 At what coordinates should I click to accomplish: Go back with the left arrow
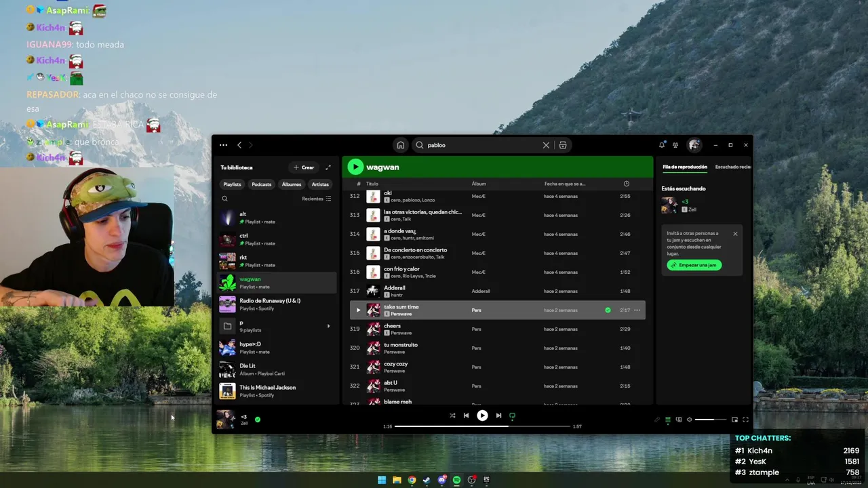point(239,145)
